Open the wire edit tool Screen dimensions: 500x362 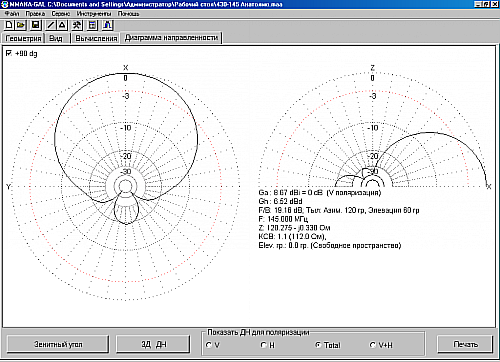tap(51, 25)
